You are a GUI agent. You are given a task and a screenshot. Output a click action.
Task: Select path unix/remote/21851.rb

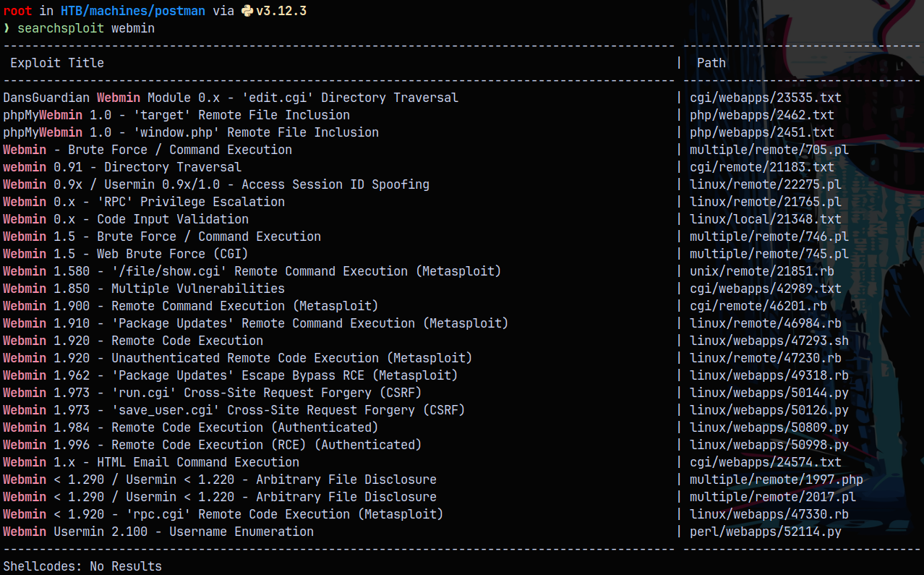click(x=762, y=271)
